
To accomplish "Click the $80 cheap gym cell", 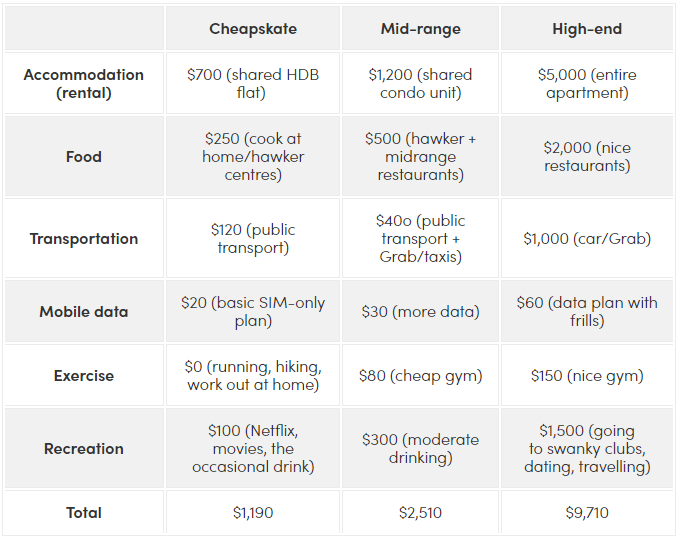I will (420, 376).
